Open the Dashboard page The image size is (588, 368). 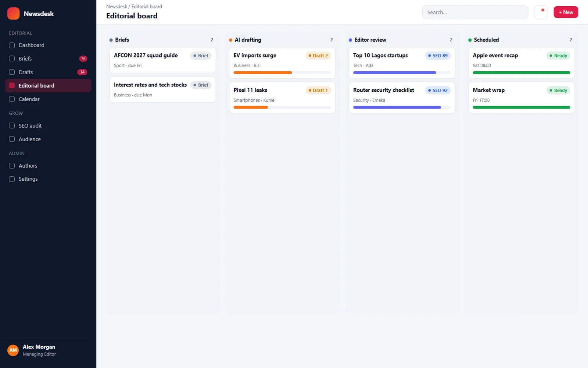[x=48, y=45]
